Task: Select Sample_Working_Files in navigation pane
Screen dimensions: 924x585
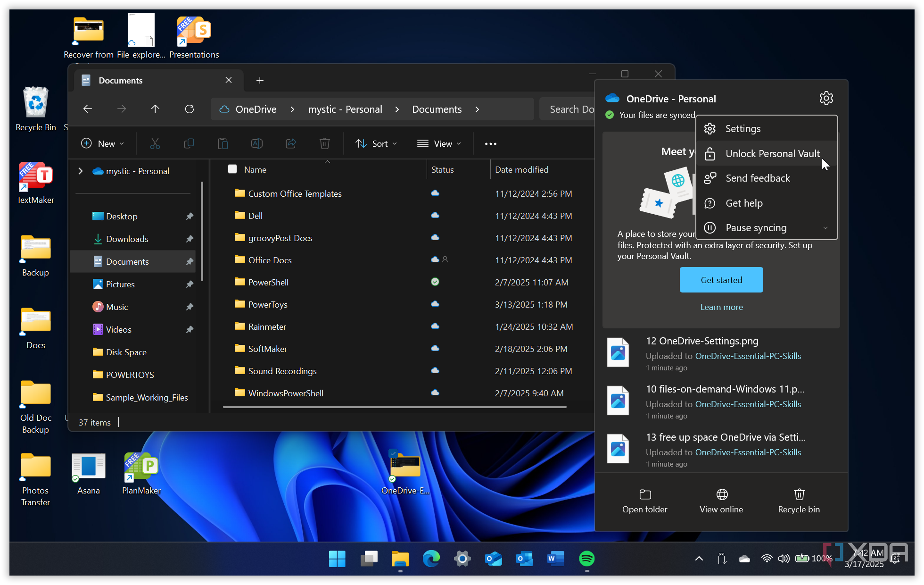Action: pyautogui.click(x=132, y=397)
